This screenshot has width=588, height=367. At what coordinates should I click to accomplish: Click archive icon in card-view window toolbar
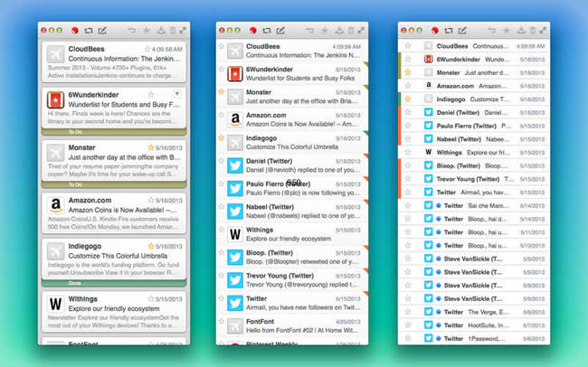click(x=161, y=31)
